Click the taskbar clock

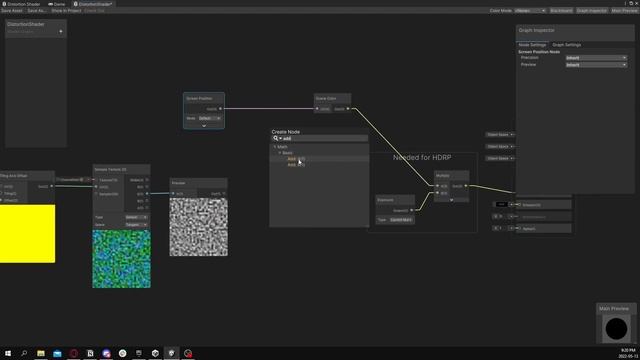[628, 353]
